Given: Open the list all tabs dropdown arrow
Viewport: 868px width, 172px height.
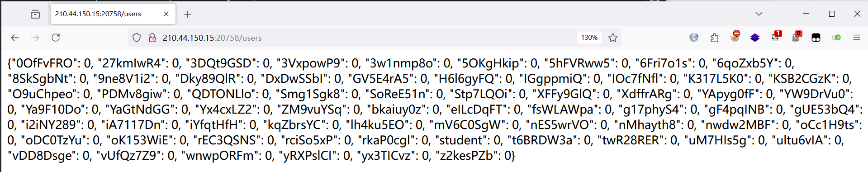Looking at the screenshot, I should click(x=759, y=14).
